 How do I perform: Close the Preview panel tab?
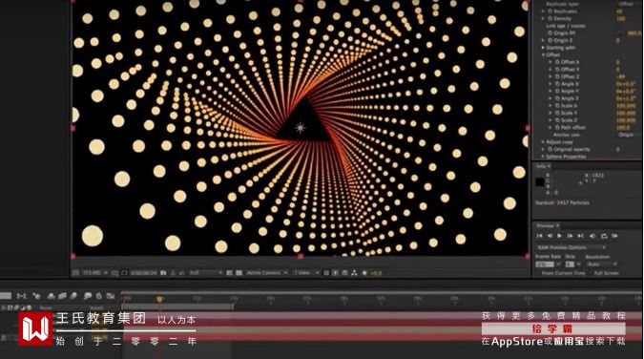(558, 225)
